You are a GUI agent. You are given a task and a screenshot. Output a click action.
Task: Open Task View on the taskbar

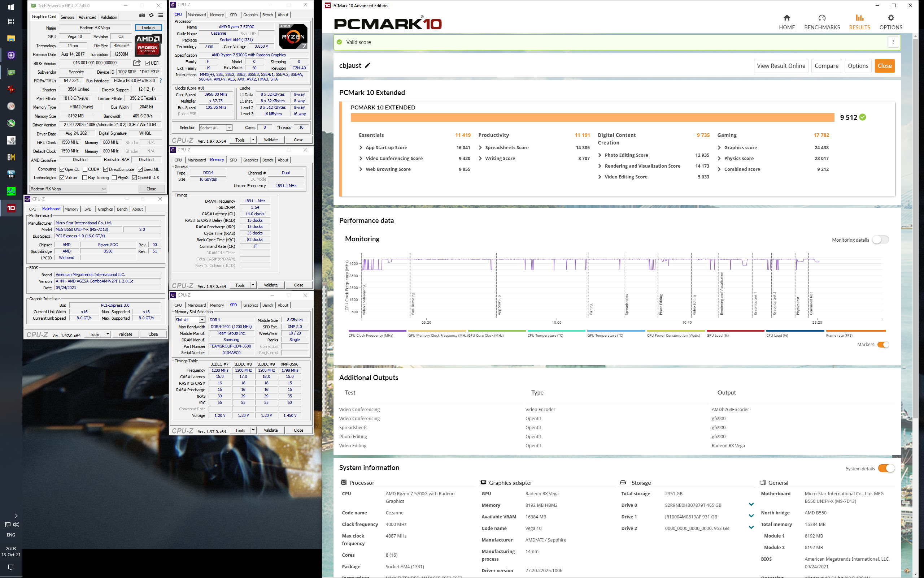[11, 22]
